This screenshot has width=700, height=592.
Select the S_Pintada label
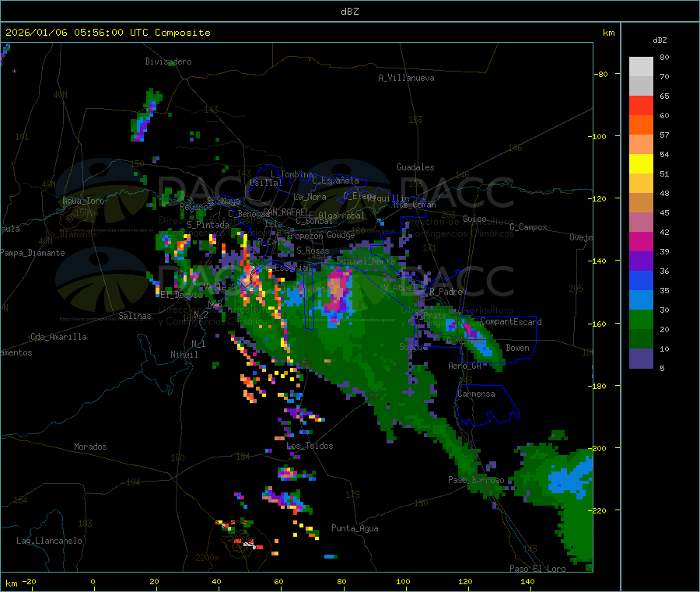[x=208, y=225]
